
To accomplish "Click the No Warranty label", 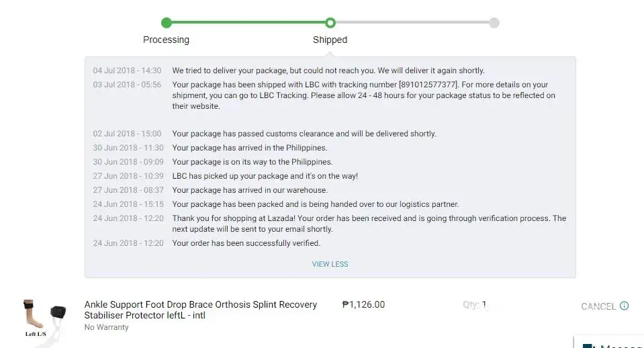I will tap(106, 327).
